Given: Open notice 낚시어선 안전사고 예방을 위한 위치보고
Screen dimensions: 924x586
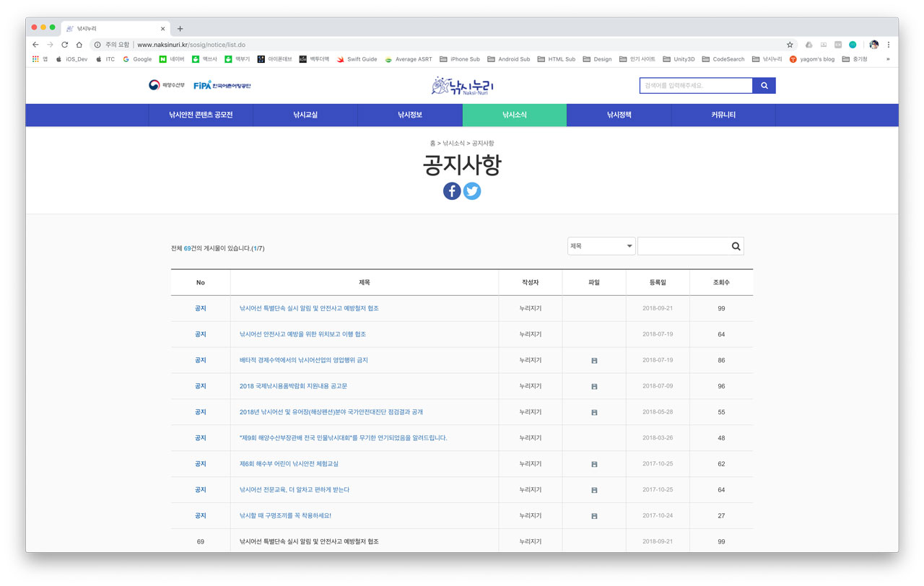Looking at the screenshot, I should (302, 334).
